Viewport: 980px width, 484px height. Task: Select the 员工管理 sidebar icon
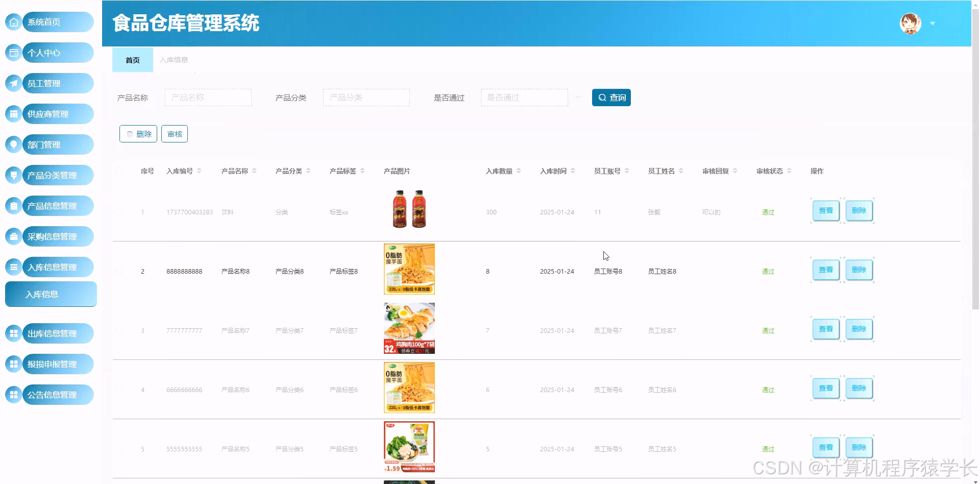[13, 83]
